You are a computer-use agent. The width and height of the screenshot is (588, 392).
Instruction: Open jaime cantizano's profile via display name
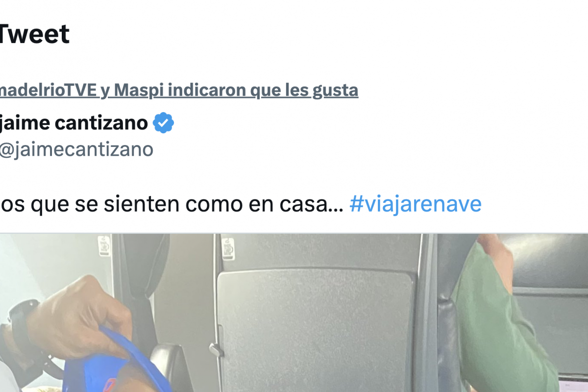[x=73, y=123]
